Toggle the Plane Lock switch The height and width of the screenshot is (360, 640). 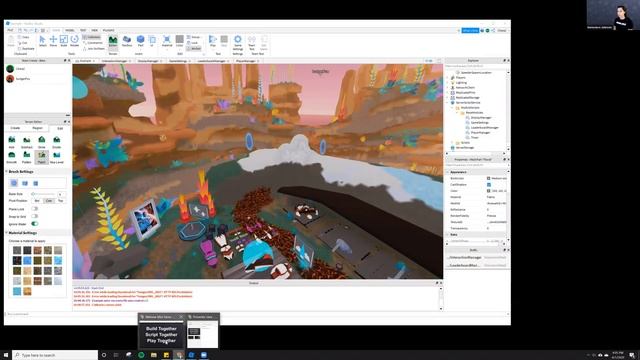pos(35,209)
